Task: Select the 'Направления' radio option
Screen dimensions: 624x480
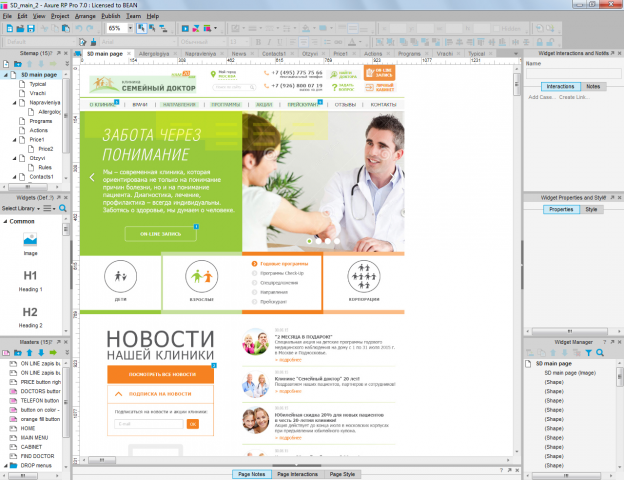Action: point(270,292)
